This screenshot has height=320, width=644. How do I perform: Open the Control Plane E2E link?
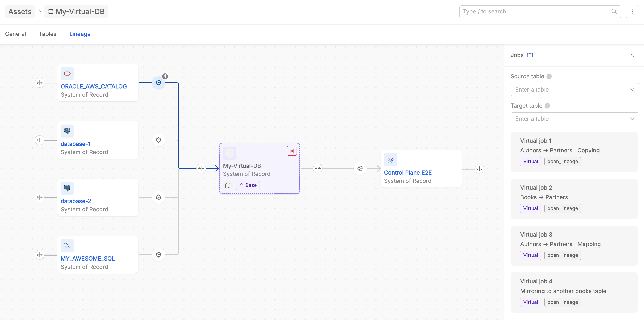tap(408, 173)
